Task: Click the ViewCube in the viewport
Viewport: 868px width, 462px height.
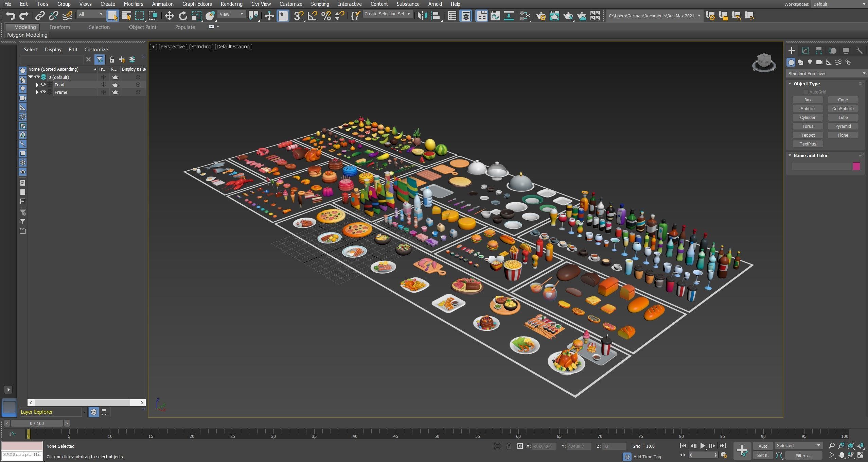Action: click(764, 62)
